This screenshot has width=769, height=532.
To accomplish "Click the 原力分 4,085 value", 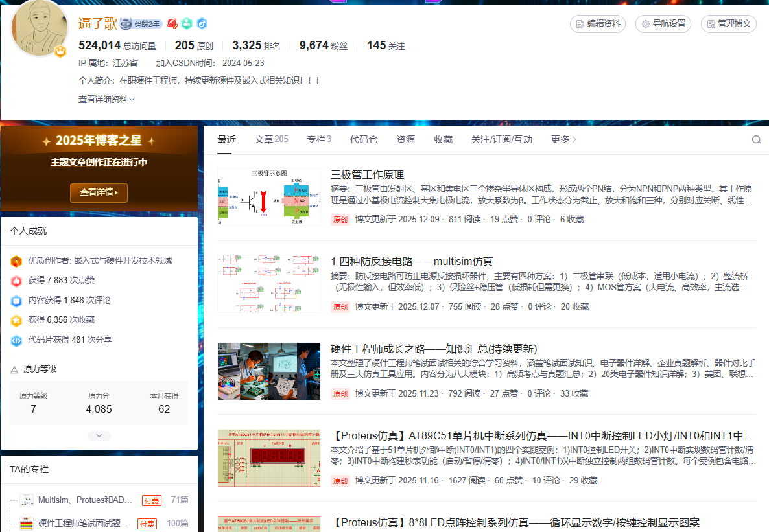I will (x=99, y=409).
